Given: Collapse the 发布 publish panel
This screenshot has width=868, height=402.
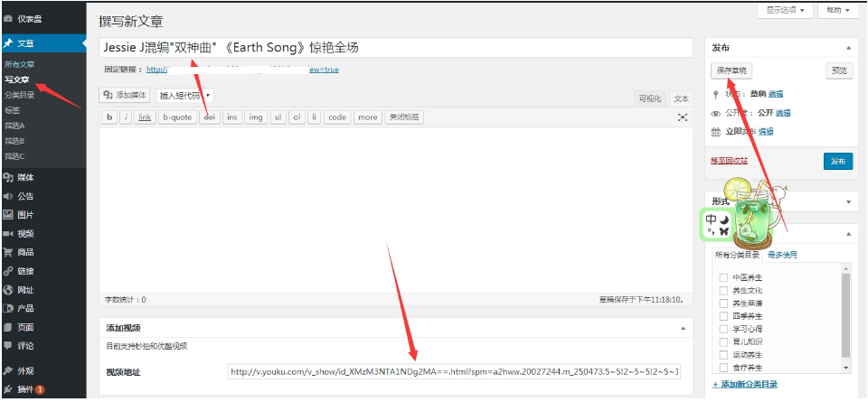Looking at the screenshot, I should (847, 48).
